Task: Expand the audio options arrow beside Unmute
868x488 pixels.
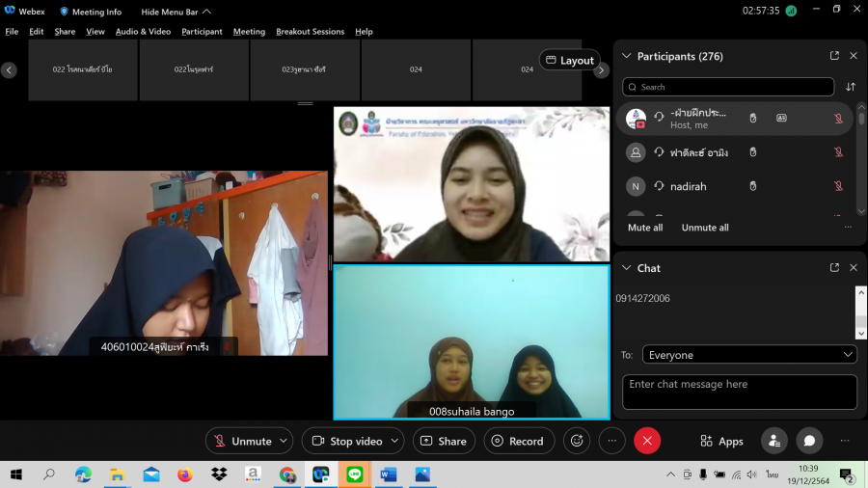Action: tap(284, 441)
